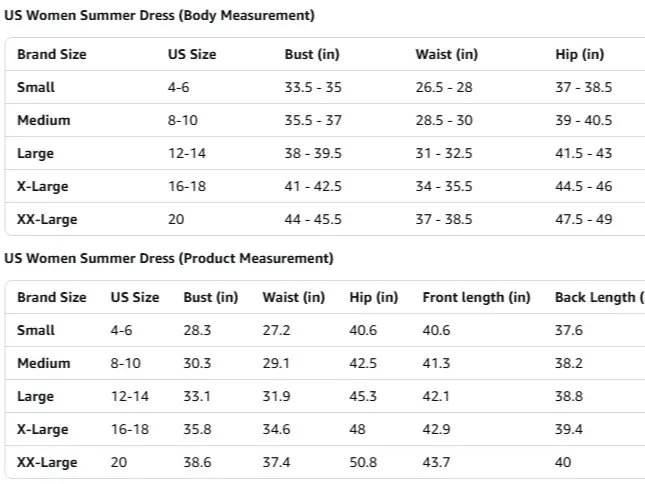Select the Medium waist value 28.5 - 30
Screen dimensions: 645x484
coord(444,120)
